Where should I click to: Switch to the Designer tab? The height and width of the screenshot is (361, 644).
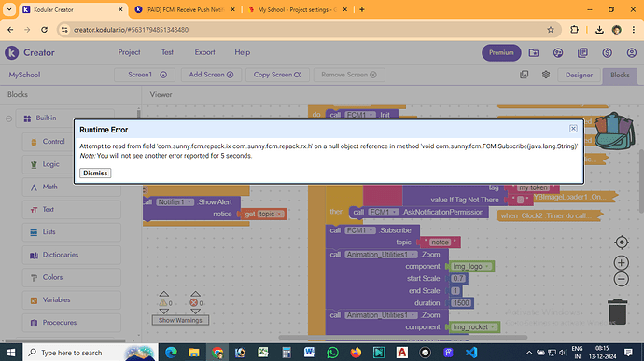[x=579, y=76]
